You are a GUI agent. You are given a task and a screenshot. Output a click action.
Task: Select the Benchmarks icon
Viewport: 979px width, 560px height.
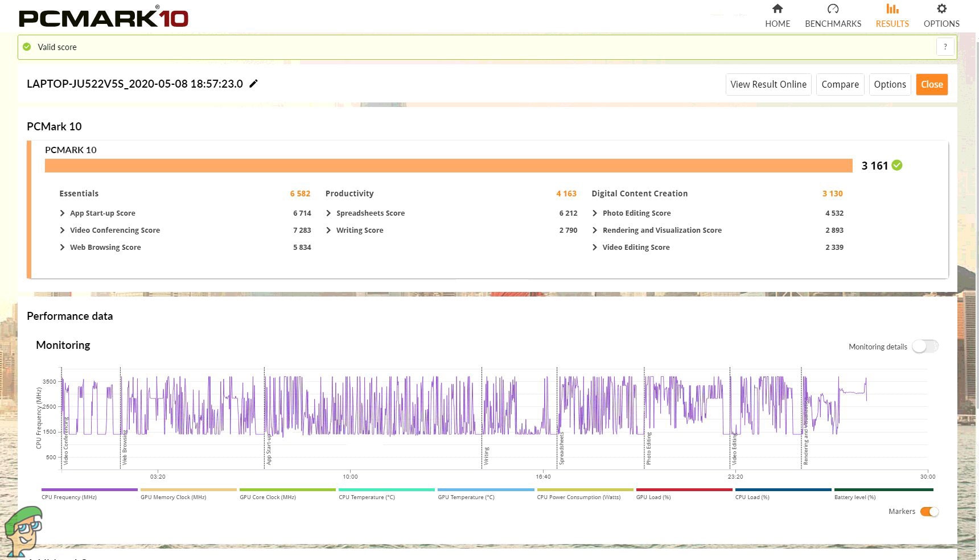[x=833, y=9]
